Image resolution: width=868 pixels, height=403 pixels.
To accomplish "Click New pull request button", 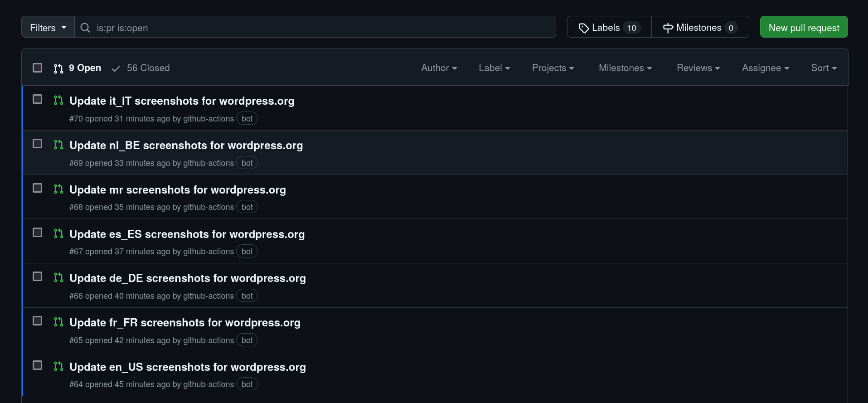I will 804,27.
